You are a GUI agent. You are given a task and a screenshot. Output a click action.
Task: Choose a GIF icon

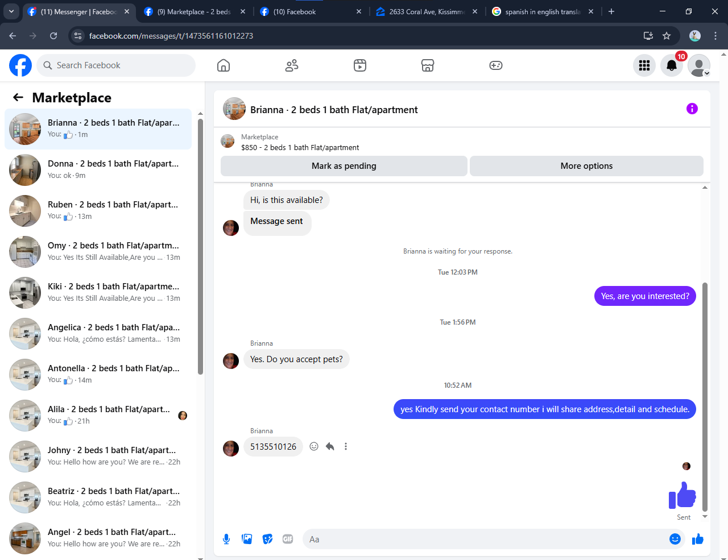[x=288, y=539]
